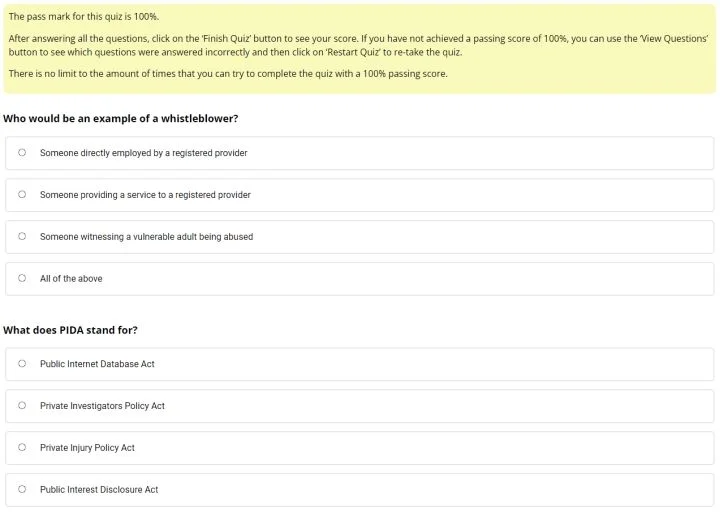Select 'Public Interest Disclosure Act' radio button
The image size is (720, 512).
22,490
